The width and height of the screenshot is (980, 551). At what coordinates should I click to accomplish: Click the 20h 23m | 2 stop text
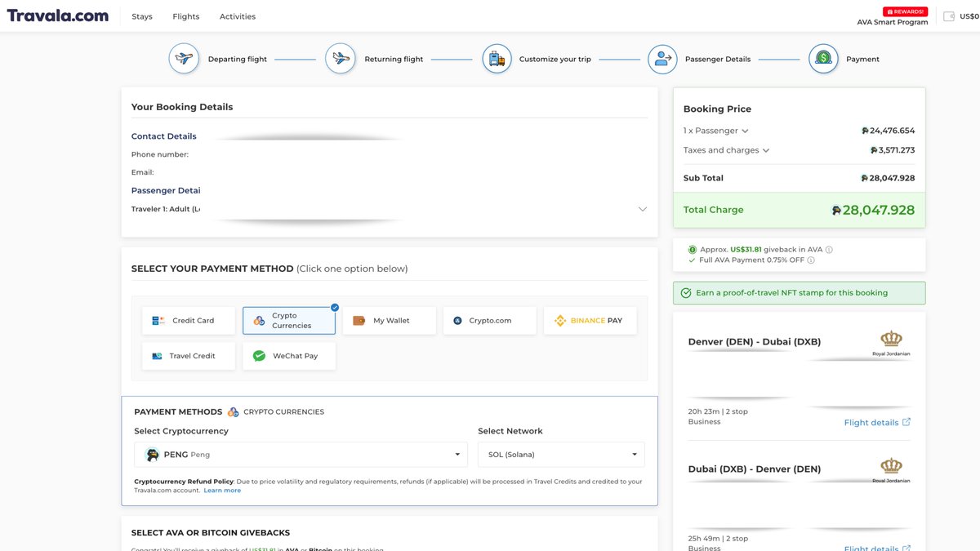[718, 411]
